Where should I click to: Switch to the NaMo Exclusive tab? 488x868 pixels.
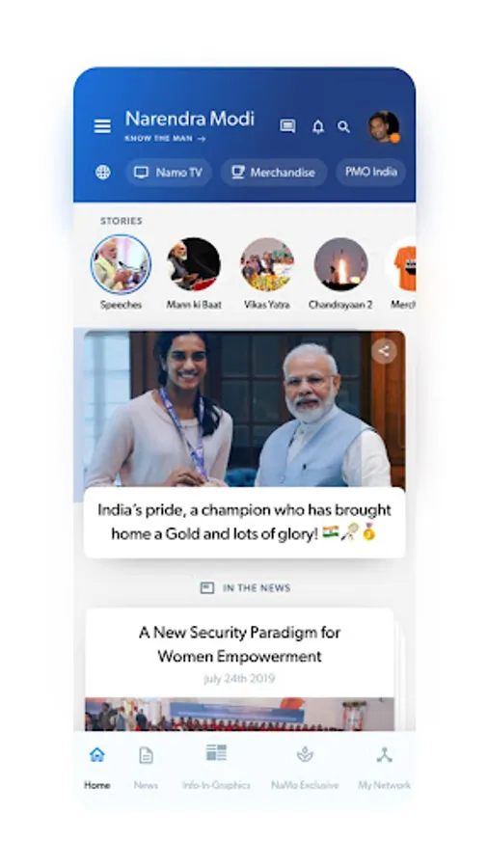pos(305,767)
